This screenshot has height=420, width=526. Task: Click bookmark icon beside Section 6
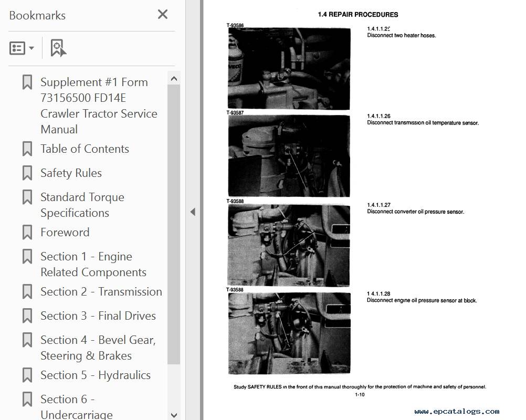pyautogui.click(x=27, y=400)
